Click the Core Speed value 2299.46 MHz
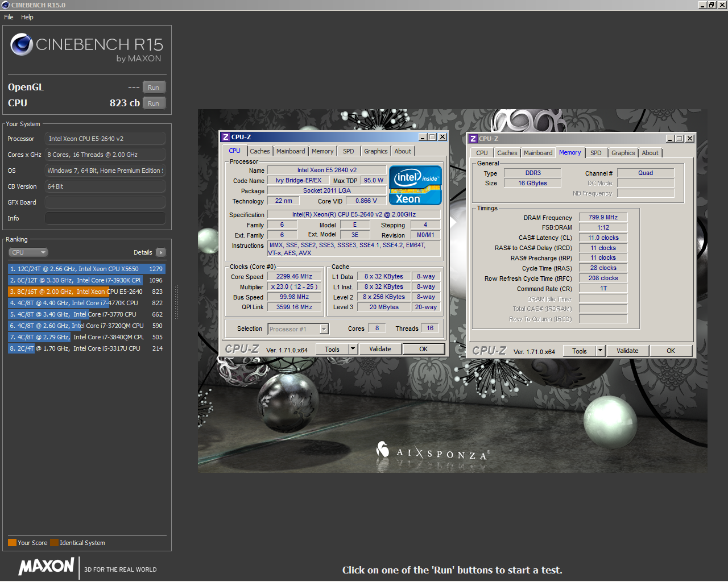Image resolution: width=728 pixels, height=582 pixels. pyautogui.click(x=294, y=277)
